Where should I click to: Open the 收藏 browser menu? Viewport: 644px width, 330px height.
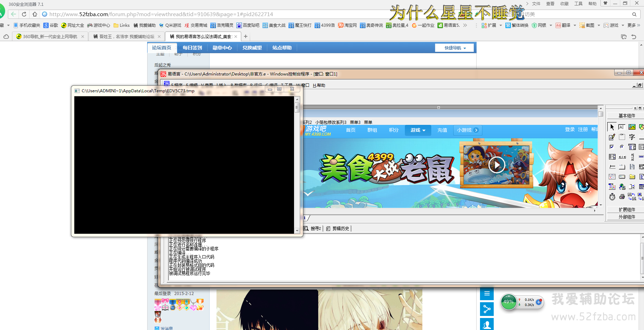[x=564, y=4]
